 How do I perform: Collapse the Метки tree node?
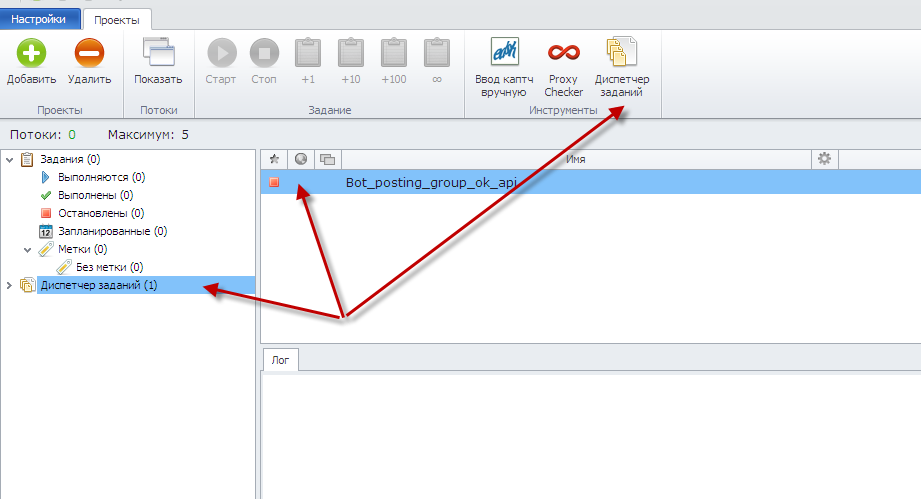(28, 250)
